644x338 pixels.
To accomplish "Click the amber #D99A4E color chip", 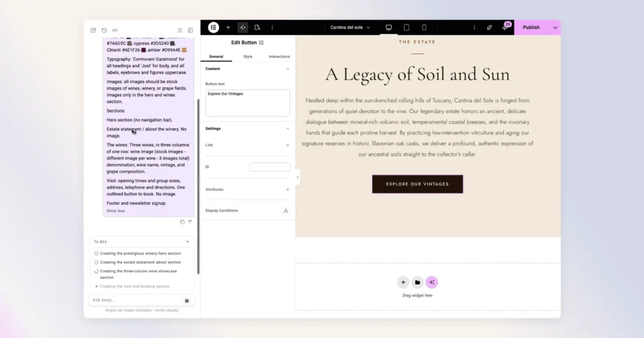I will (x=184, y=50).
